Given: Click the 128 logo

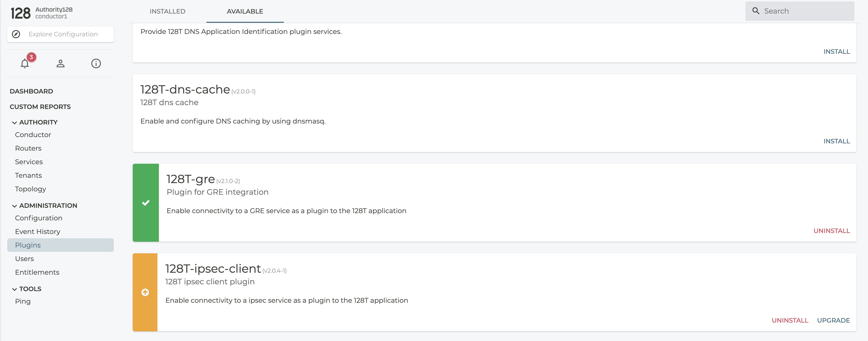Looking at the screenshot, I should point(21,13).
